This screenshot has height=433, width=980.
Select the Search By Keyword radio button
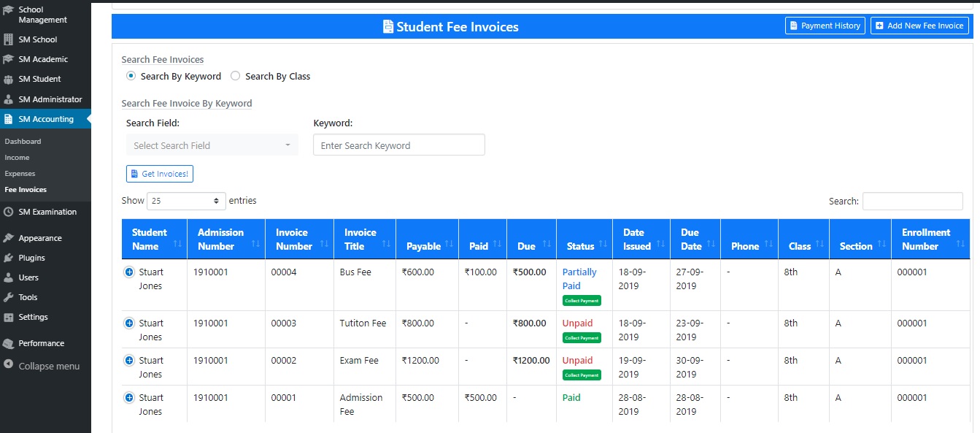[130, 75]
